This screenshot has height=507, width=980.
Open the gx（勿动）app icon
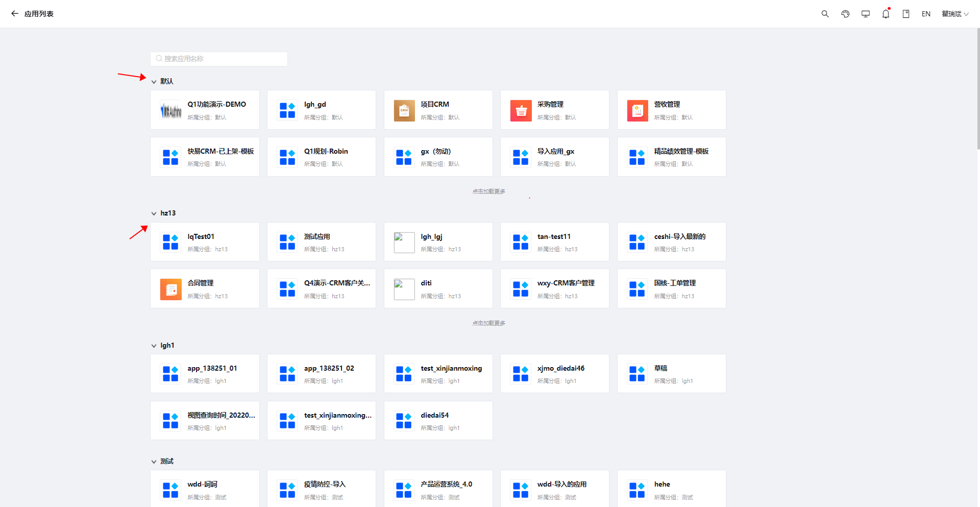404,157
